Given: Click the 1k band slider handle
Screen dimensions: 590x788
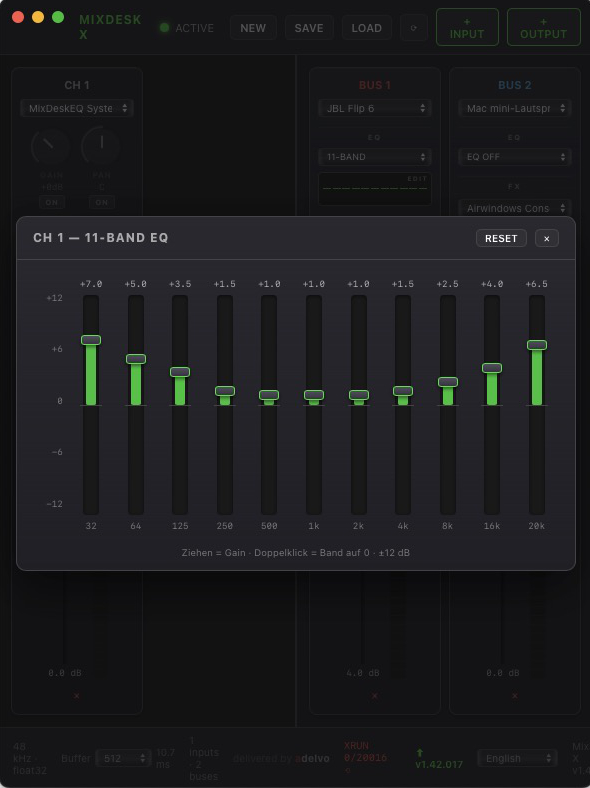Looking at the screenshot, I should 314,395.
